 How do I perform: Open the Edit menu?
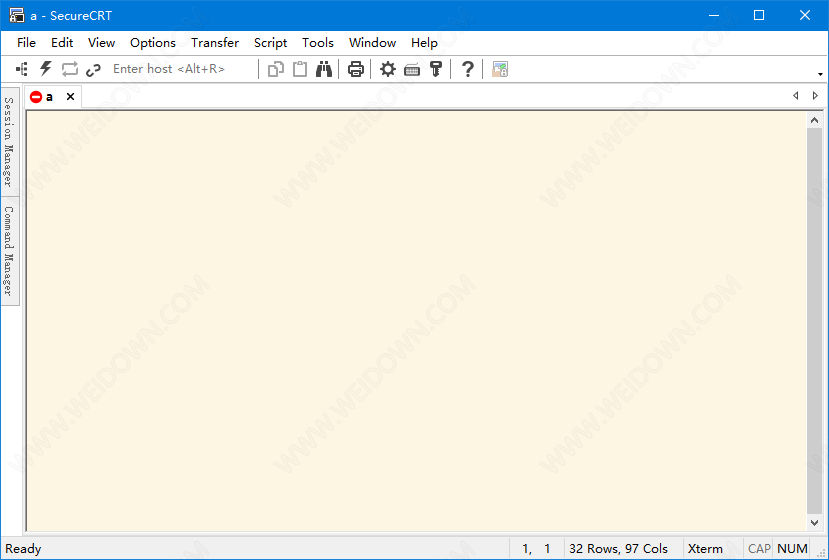[x=62, y=43]
